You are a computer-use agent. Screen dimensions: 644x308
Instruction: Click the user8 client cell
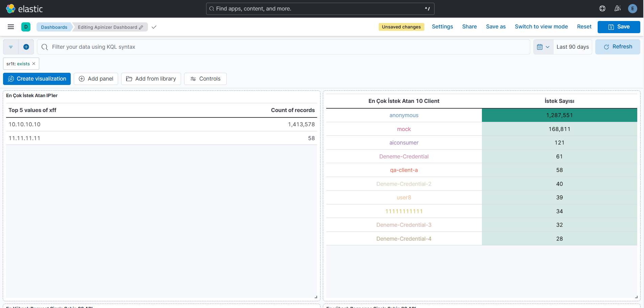click(404, 198)
